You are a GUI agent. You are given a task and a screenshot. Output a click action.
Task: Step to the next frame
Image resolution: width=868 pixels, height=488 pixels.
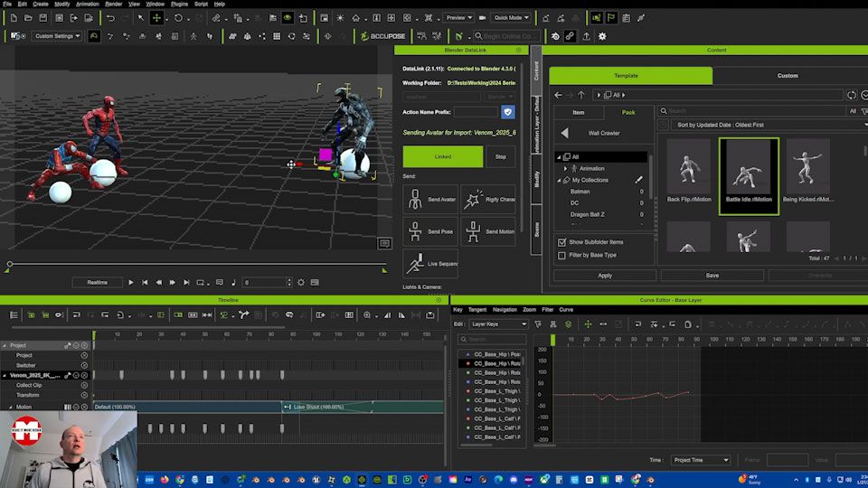tap(173, 282)
